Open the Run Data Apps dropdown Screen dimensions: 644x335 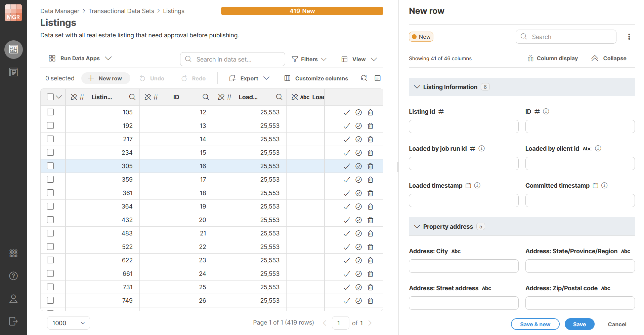[x=80, y=58]
